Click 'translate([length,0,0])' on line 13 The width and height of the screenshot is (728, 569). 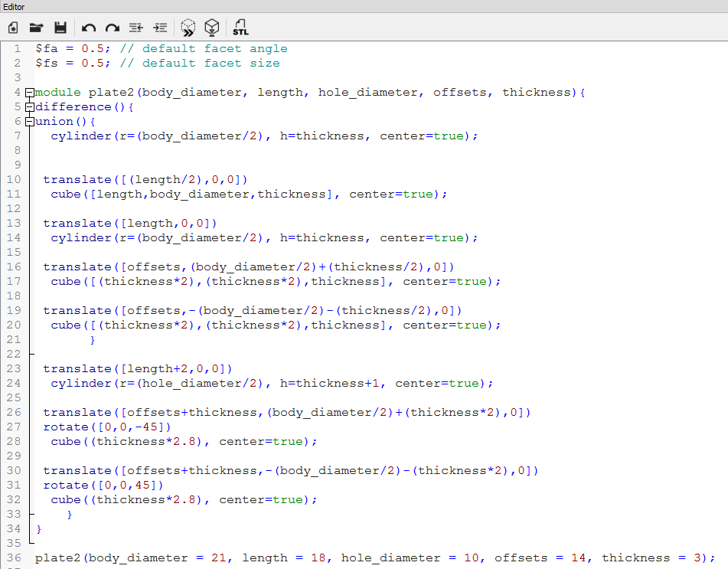(x=130, y=224)
